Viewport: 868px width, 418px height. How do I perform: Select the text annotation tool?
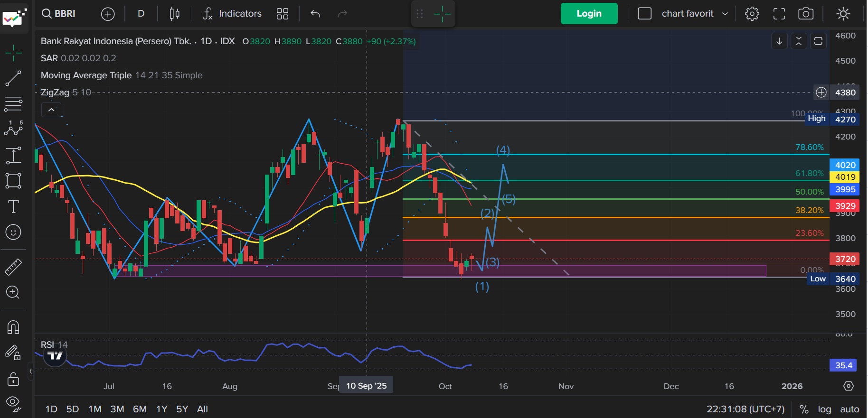click(x=13, y=207)
